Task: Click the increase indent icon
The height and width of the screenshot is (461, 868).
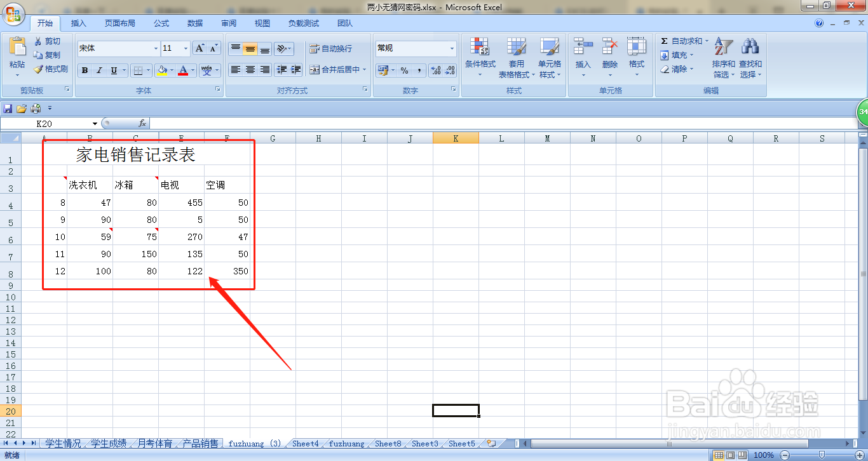Action: tap(295, 70)
